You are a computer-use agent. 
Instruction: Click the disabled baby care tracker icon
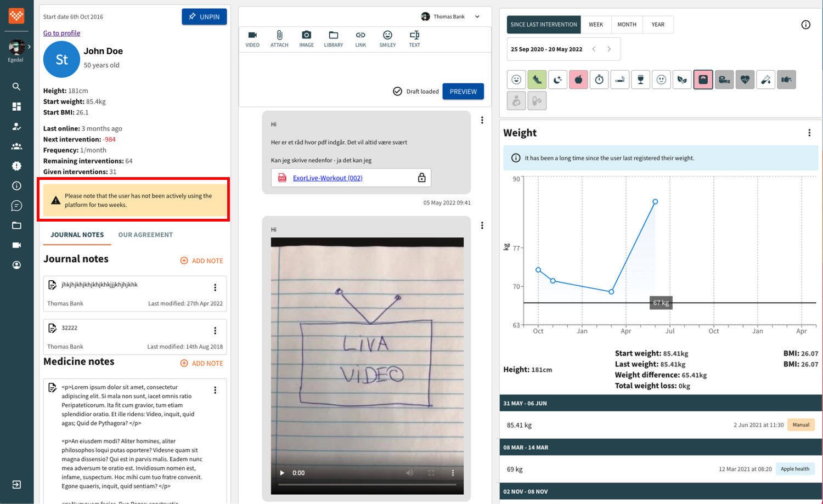[516, 101]
